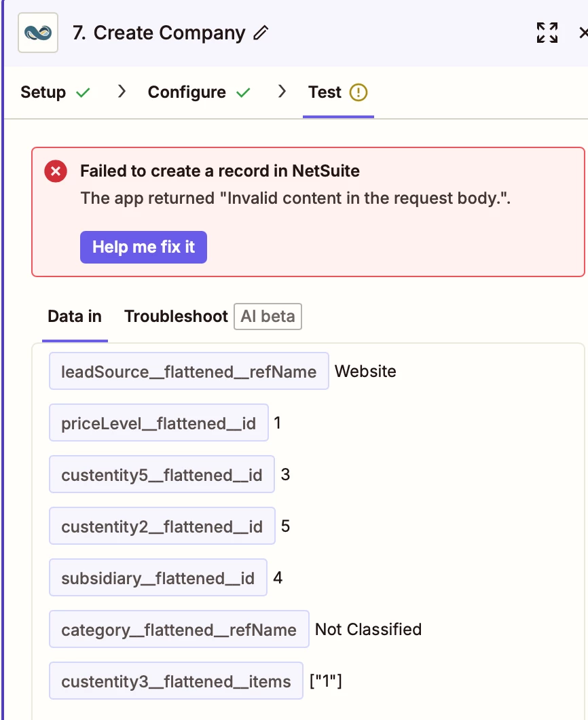Switch to the Troubleshoot tab
The height and width of the screenshot is (720, 588).
(177, 317)
